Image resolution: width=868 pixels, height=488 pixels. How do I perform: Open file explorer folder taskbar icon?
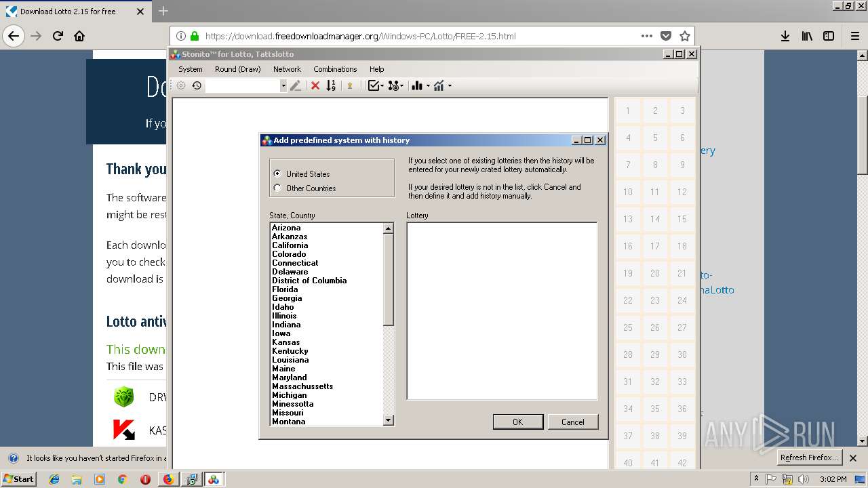77,479
